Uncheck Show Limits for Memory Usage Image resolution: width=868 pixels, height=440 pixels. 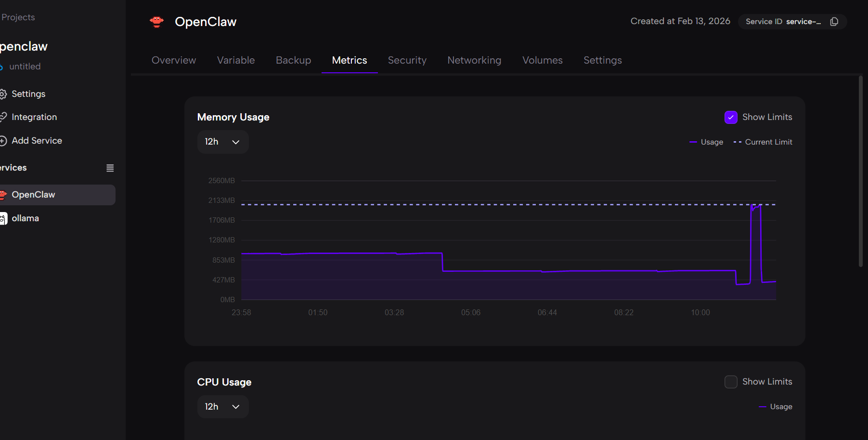pyautogui.click(x=730, y=117)
